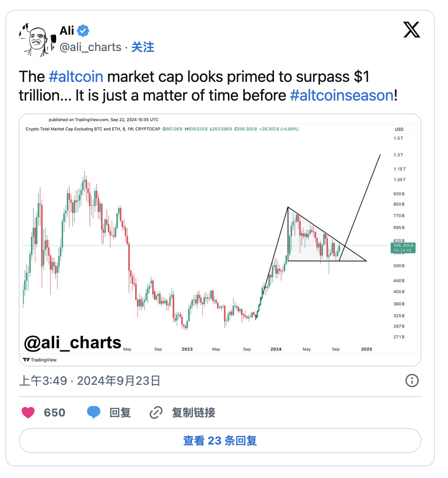Click the TradingView logo below the chart
448x478 pixels.
(40, 360)
